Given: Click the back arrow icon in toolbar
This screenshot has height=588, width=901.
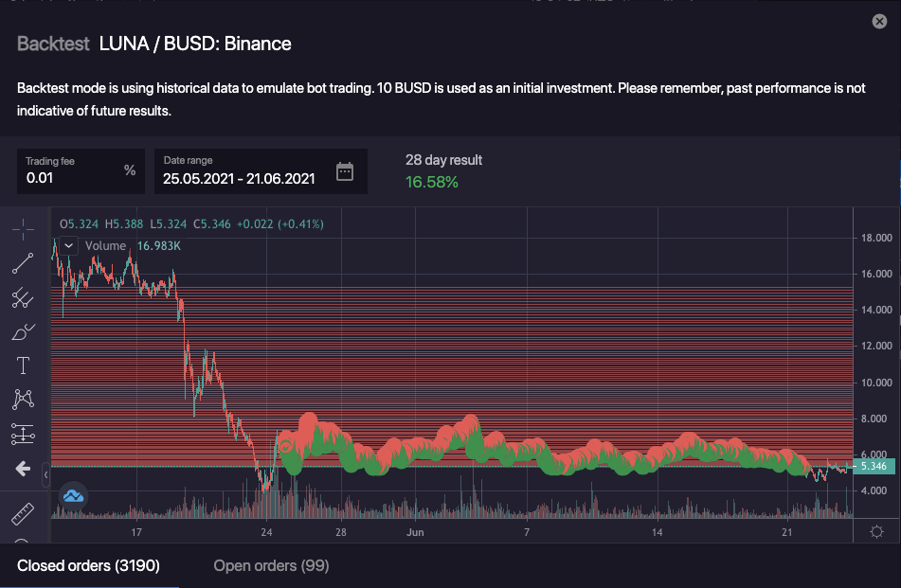Looking at the screenshot, I should (23, 469).
